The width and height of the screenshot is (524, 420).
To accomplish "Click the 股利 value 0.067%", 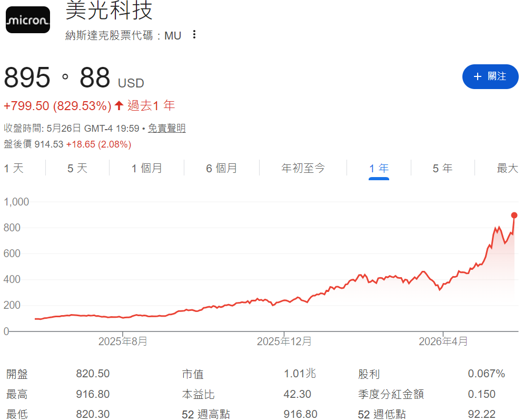I will (x=486, y=374).
